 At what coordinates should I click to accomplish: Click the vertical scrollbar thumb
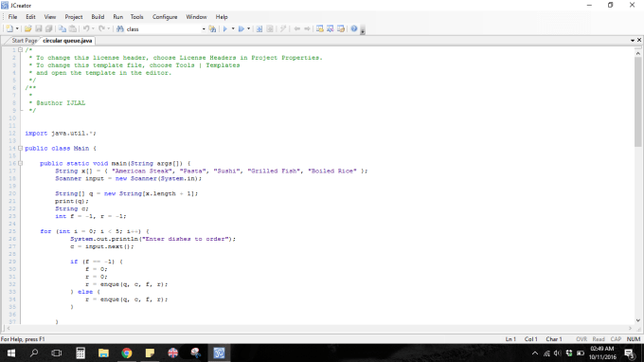click(637, 101)
